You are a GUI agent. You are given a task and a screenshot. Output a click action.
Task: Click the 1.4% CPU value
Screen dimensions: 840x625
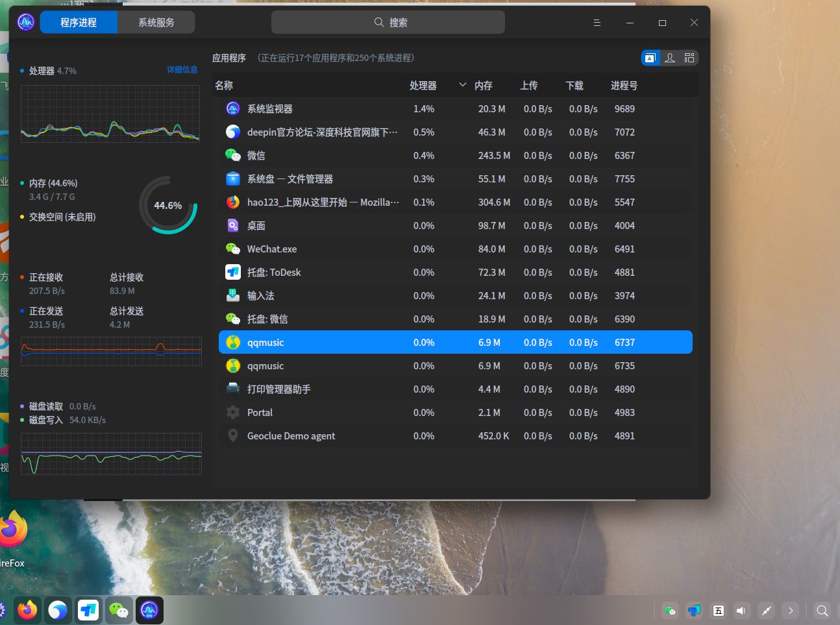(x=424, y=109)
